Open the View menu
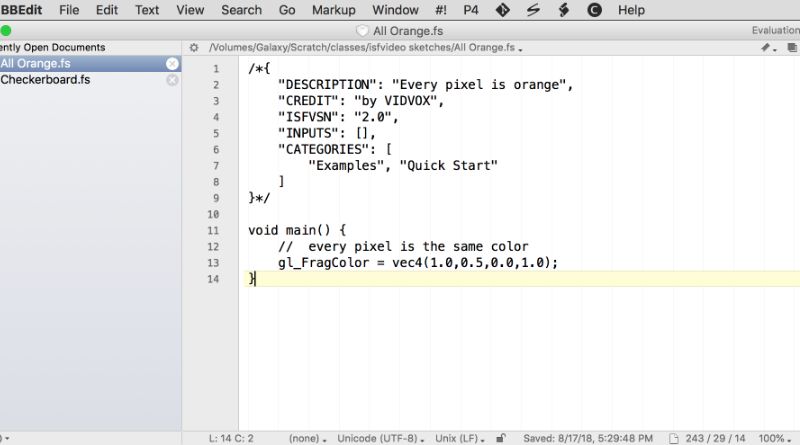This screenshot has width=800, height=445. point(190,10)
